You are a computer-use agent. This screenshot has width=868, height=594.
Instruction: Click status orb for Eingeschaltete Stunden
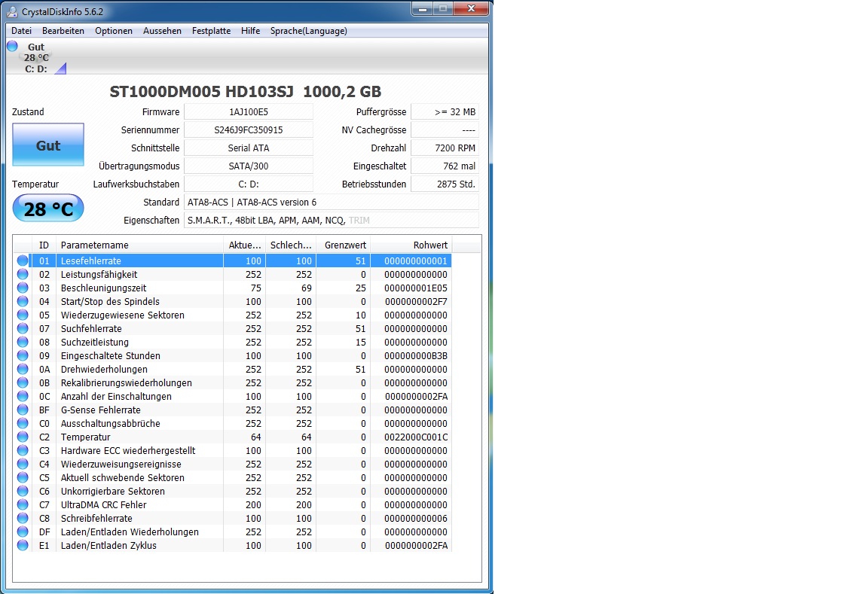[23, 355]
